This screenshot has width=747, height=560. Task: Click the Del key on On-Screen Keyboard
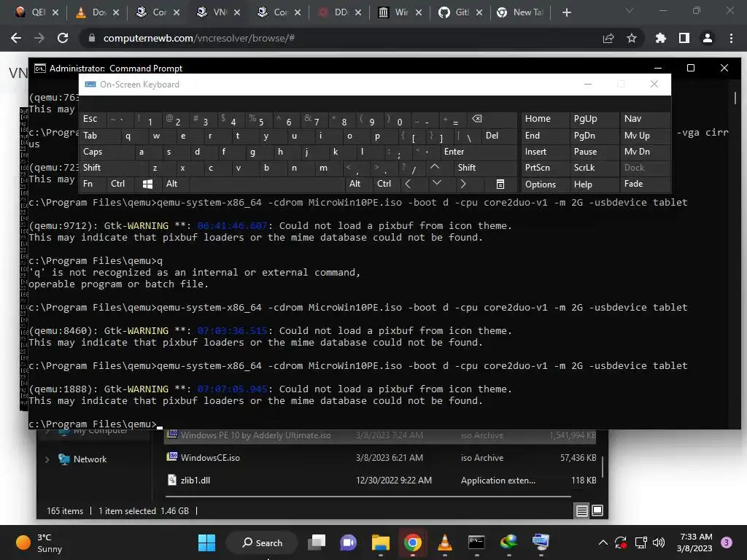click(x=499, y=136)
